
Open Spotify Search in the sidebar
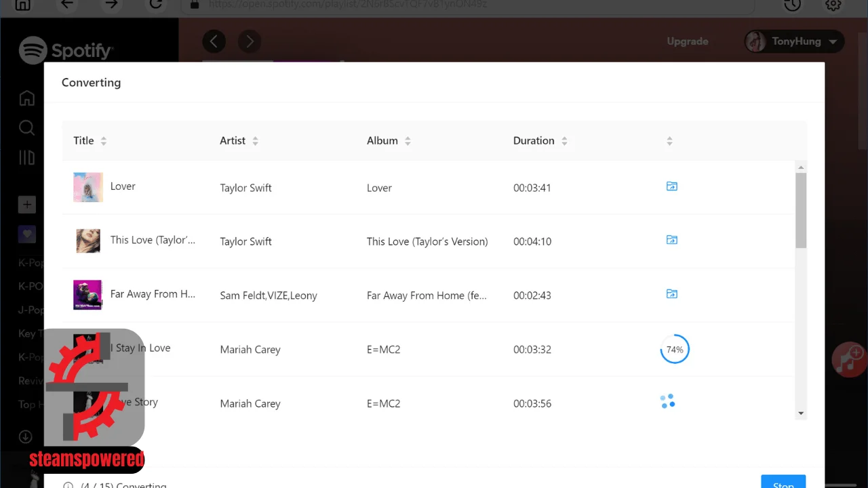[x=26, y=128]
